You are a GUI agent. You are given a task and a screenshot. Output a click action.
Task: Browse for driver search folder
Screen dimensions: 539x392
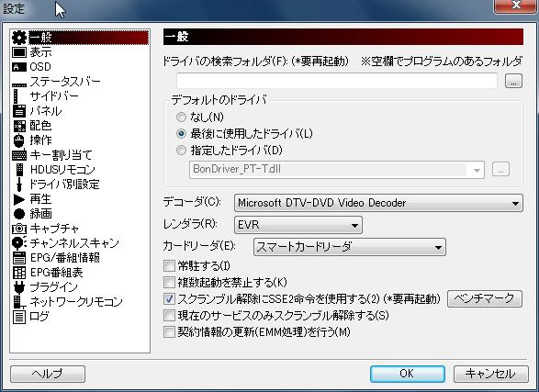tap(513, 81)
